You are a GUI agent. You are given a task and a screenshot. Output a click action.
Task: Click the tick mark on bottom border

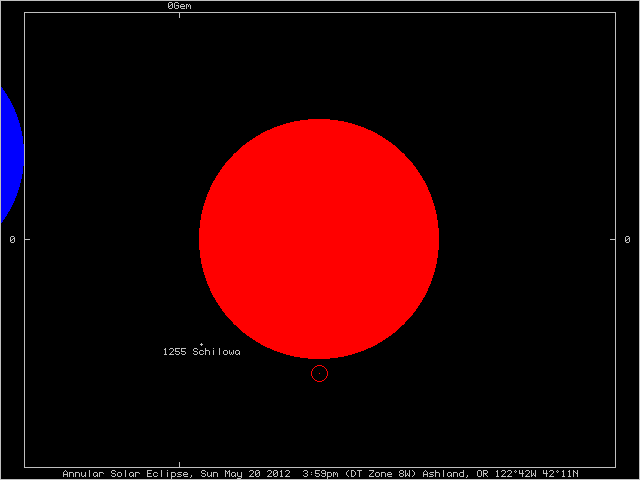[179, 464]
